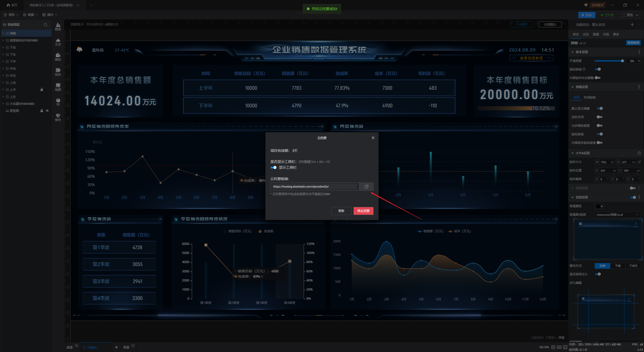Click 鼠标穿透 help question icon
The width and height of the screenshot is (644, 352).
point(584,69)
